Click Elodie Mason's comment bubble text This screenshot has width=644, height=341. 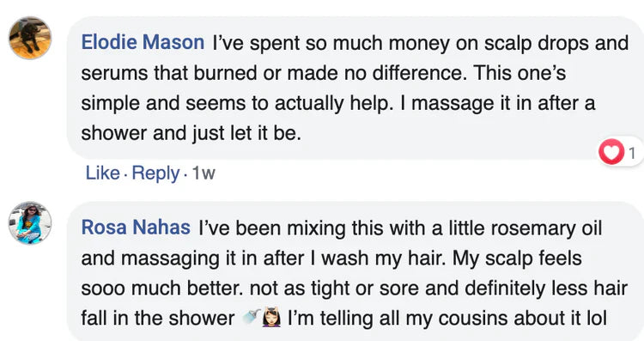tap(355, 88)
